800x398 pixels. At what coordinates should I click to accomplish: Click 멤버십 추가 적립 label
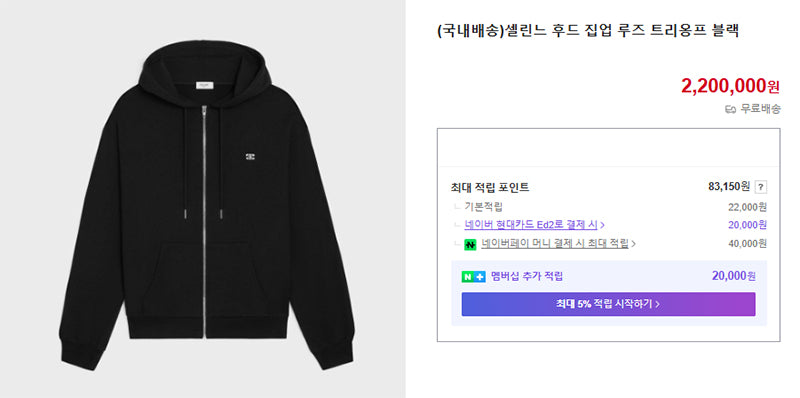point(527,277)
